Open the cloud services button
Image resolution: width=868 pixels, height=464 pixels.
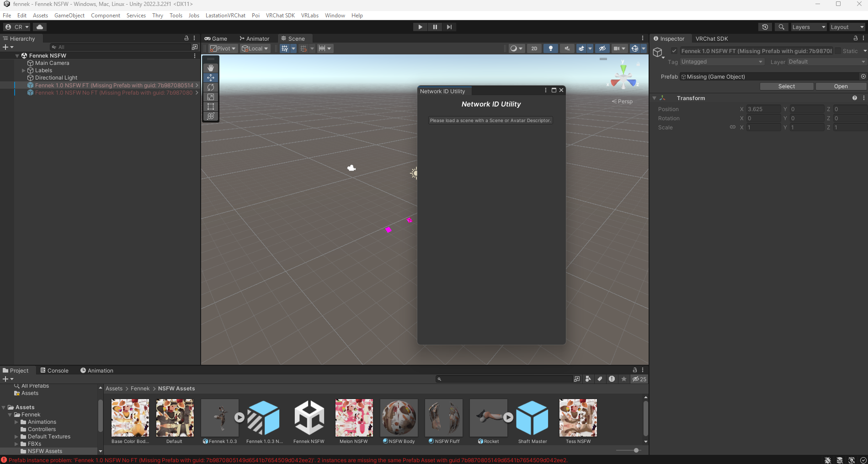pyautogui.click(x=40, y=27)
